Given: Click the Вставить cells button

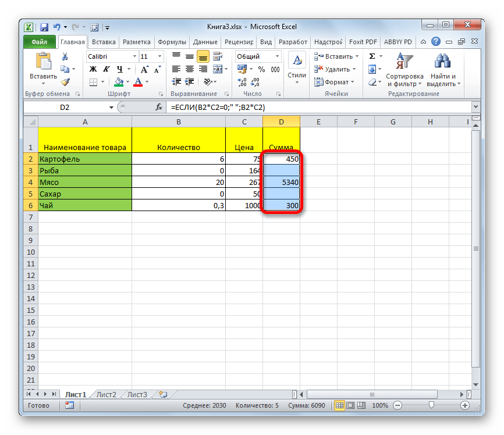Looking at the screenshot, I should (336, 56).
